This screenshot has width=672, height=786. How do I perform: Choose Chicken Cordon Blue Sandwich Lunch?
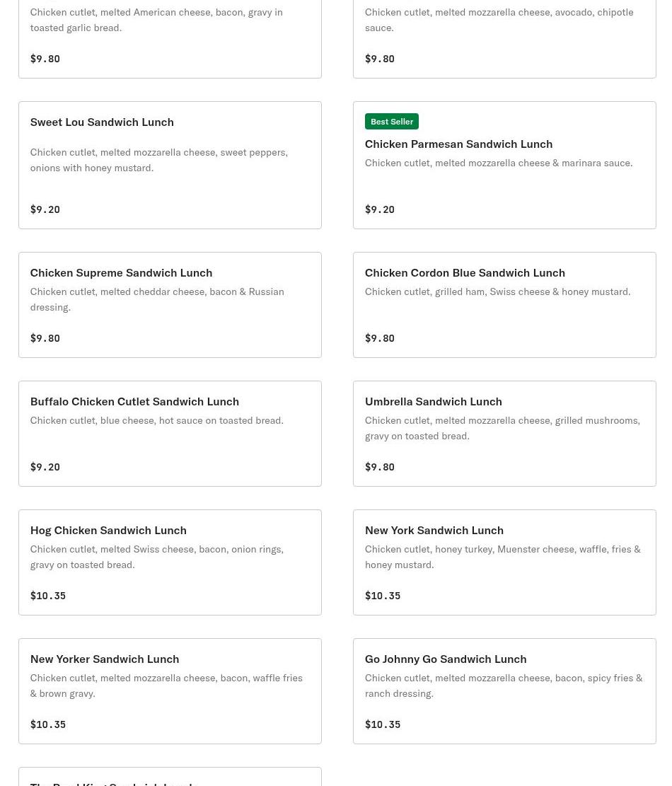[504, 305]
